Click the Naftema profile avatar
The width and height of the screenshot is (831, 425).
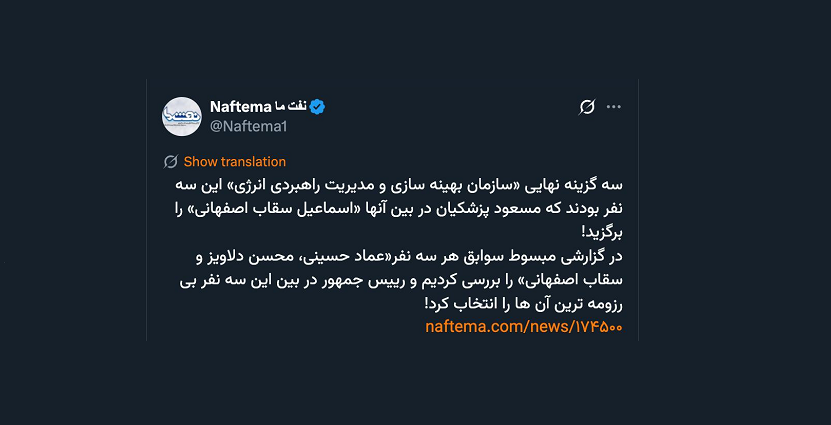coord(182,116)
